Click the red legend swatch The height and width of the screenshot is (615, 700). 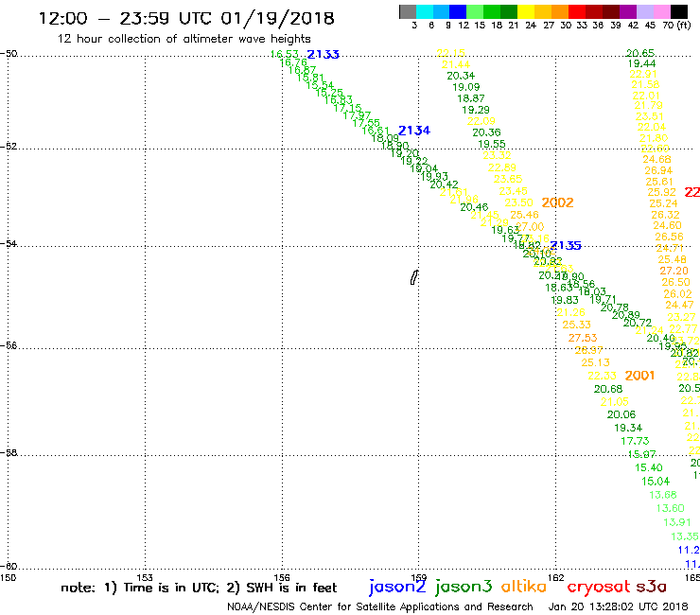(x=576, y=11)
